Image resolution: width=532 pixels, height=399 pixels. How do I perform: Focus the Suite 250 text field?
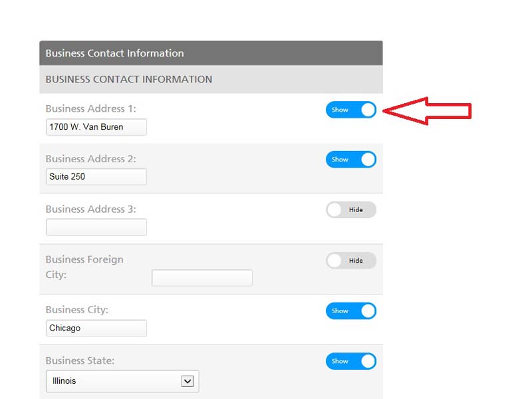pos(96,177)
